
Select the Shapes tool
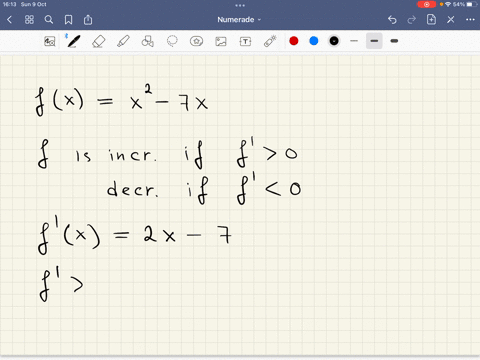pyautogui.click(x=147, y=41)
